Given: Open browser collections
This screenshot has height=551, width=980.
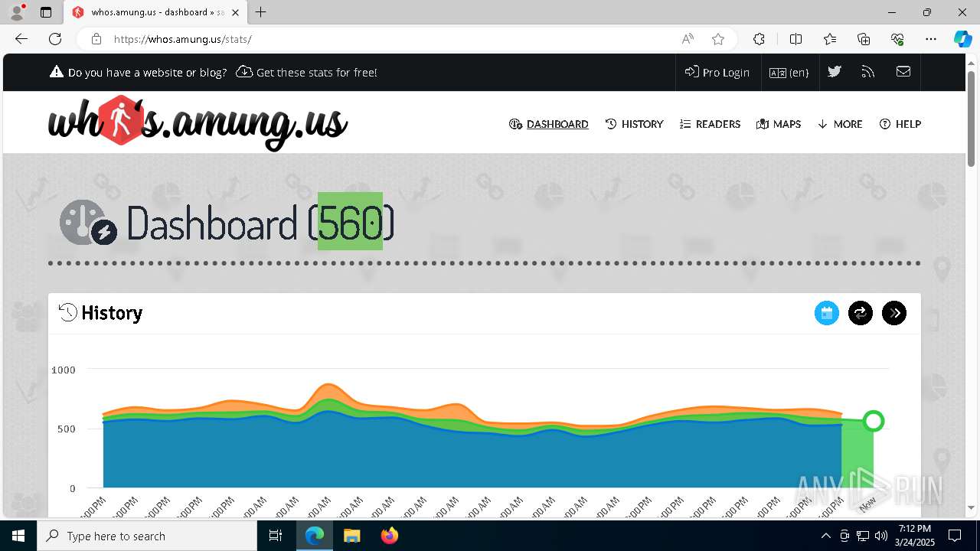Looking at the screenshot, I should 864,39.
